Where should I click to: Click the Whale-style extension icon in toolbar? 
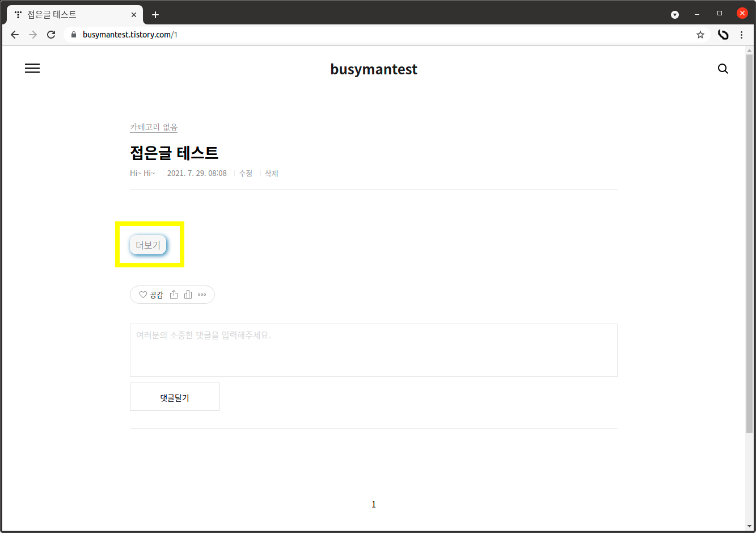click(723, 35)
